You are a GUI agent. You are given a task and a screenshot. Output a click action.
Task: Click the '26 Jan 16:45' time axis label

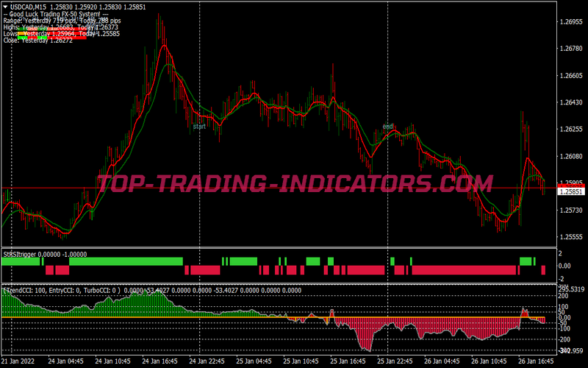pos(537,361)
